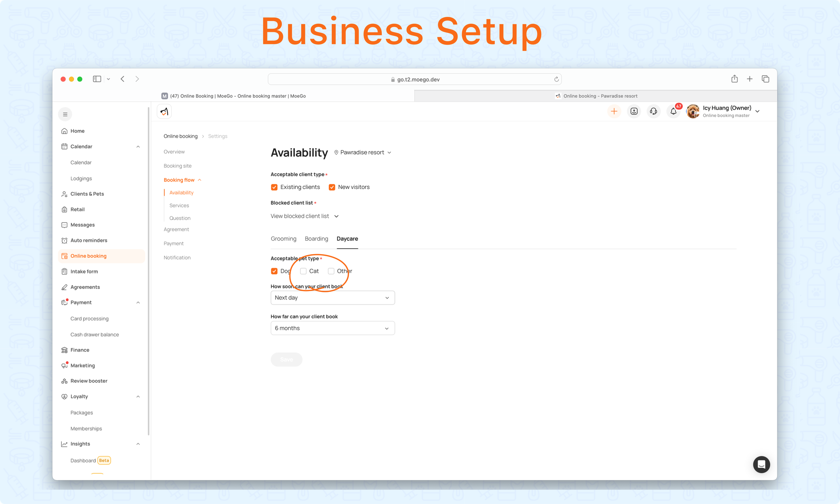840x504 pixels.
Task: Uncheck the New visitors checkbox
Action: click(x=332, y=187)
